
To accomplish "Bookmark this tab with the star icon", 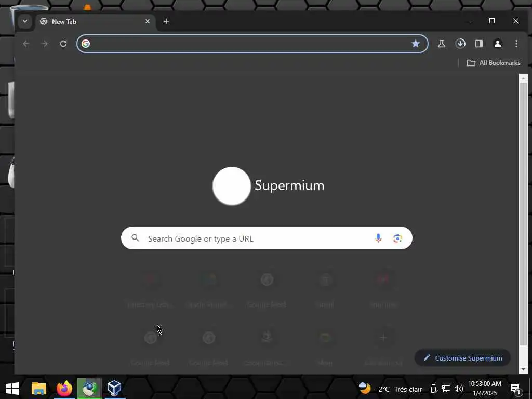I will pos(415,44).
